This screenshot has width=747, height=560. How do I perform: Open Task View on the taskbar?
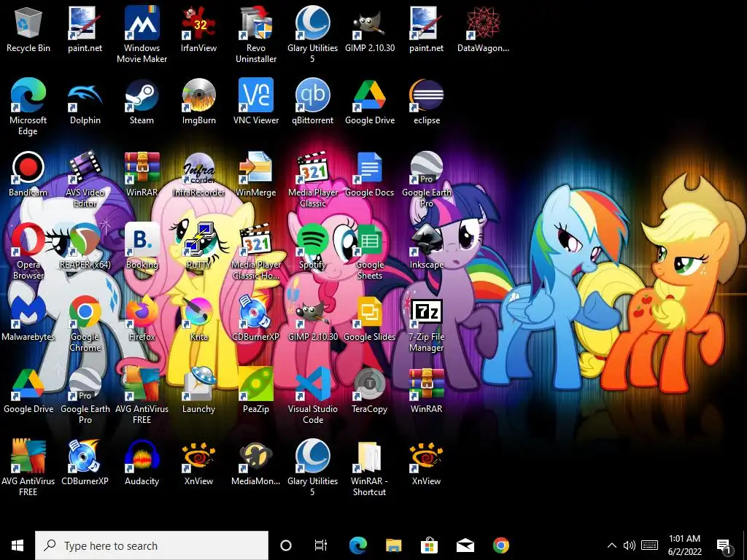(321, 545)
